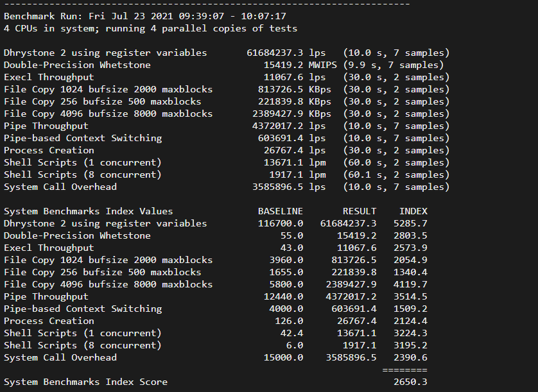The width and height of the screenshot is (538, 392).
Task: Click the final index score 2650.3
Action: pyautogui.click(x=410, y=382)
